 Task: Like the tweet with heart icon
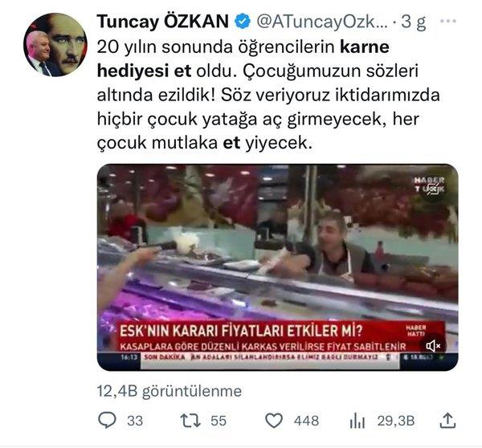pyautogui.click(x=274, y=421)
